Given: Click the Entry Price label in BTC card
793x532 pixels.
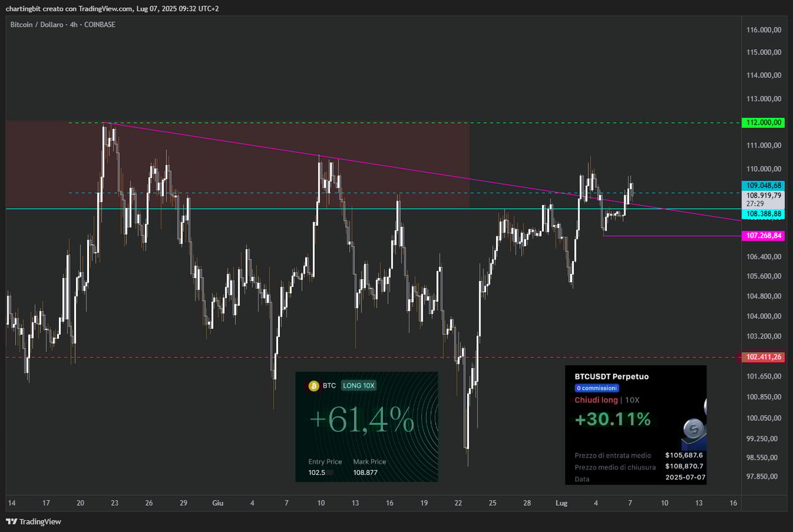Looking at the screenshot, I should click(325, 461).
